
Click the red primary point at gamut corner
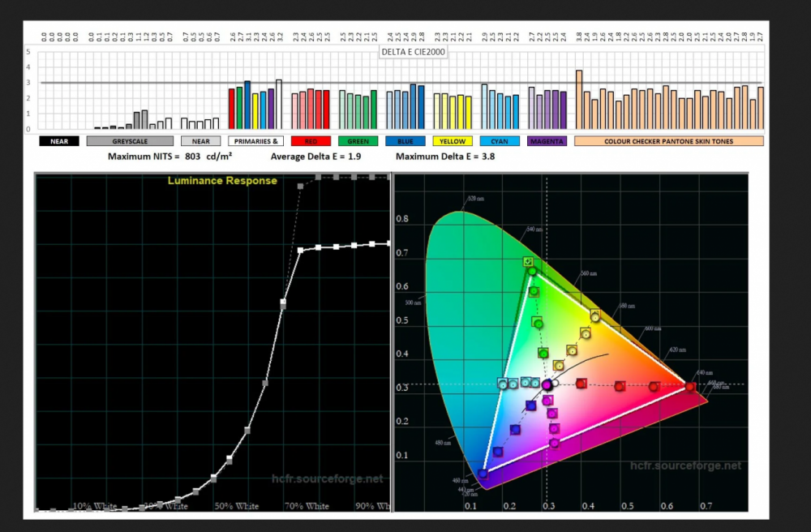pos(690,387)
